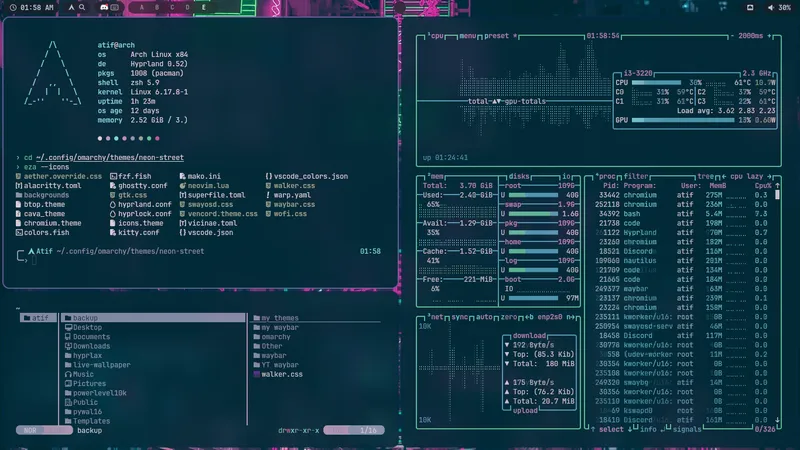The height and width of the screenshot is (450, 800).
Task: Toggle lazy CPU sorting in proc panel
Action: coord(755,176)
